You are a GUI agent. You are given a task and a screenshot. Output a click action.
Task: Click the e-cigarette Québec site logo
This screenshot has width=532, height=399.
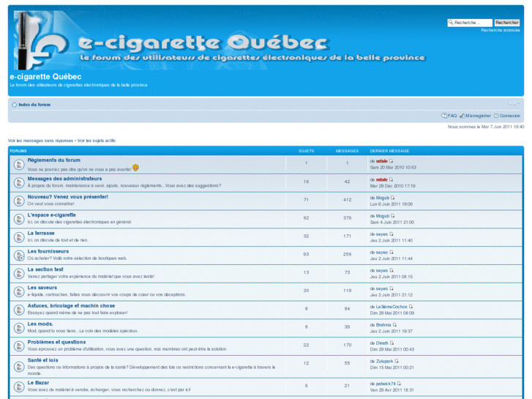click(220, 40)
